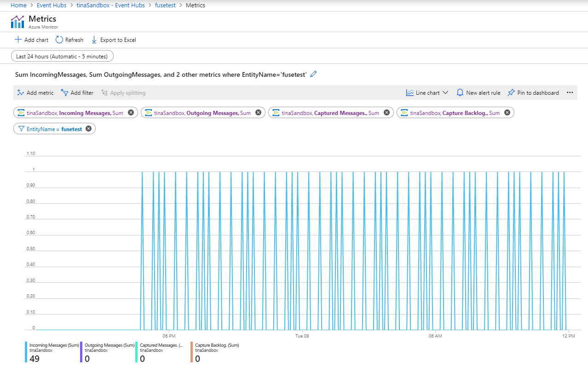Click the Outgoing Messages pill resource icon
Image resolution: width=588 pixels, height=372 pixels.
(x=148, y=113)
